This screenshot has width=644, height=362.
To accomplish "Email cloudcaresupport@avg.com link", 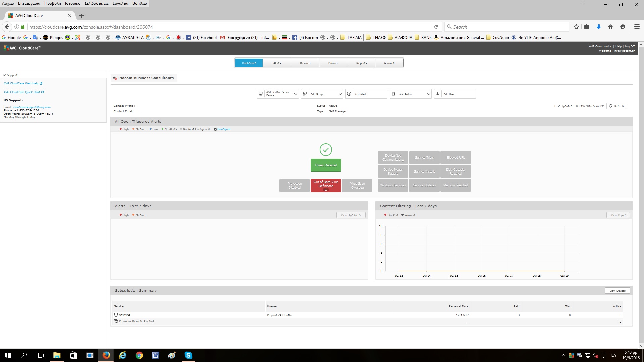I will click(x=32, y=107).
